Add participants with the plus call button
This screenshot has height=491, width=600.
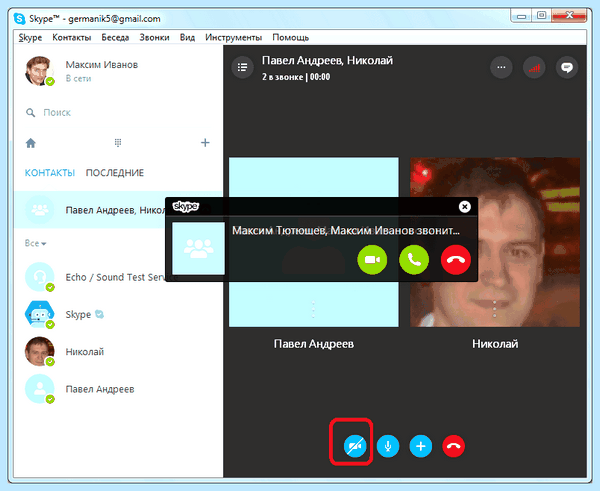(x=421, y=446)
